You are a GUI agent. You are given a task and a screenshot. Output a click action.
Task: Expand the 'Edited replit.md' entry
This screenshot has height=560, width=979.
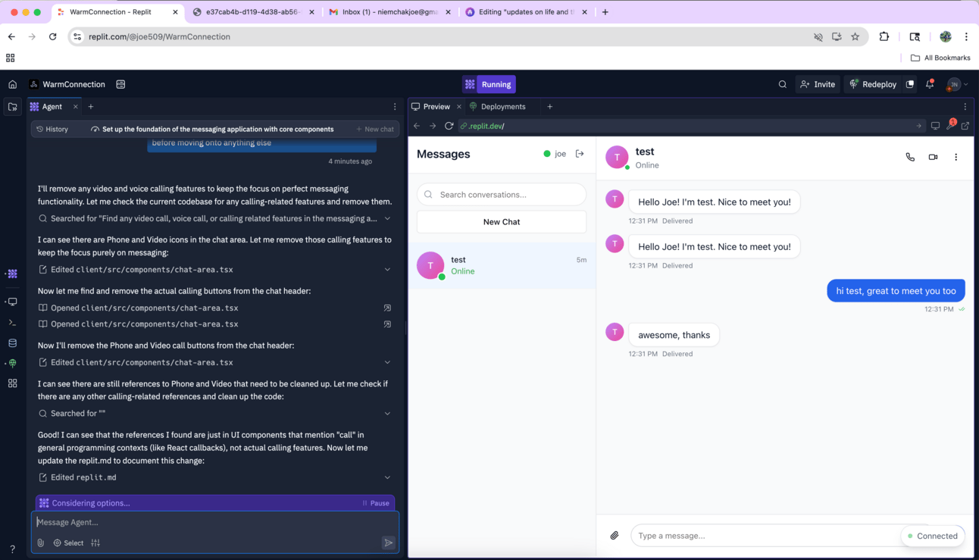click(387, 477)
